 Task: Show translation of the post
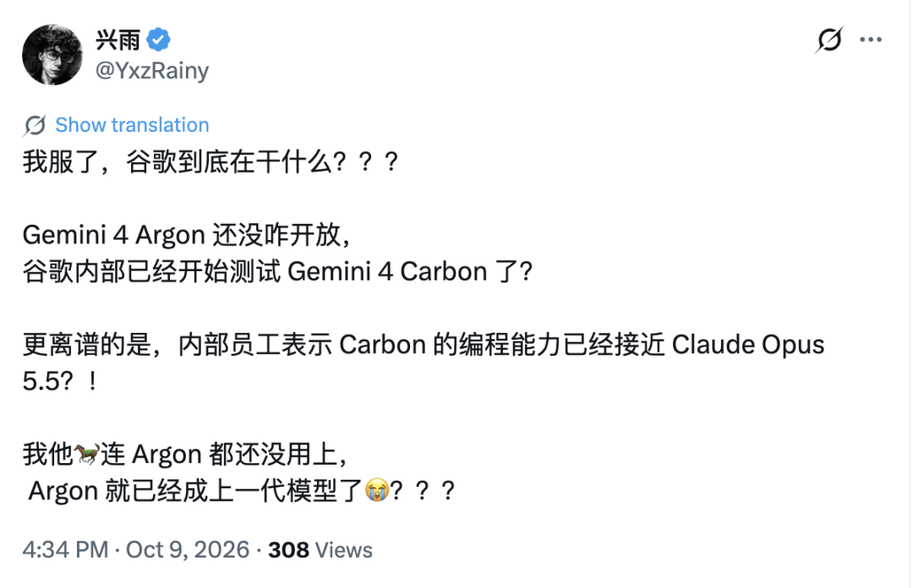(x=132, y=125)
